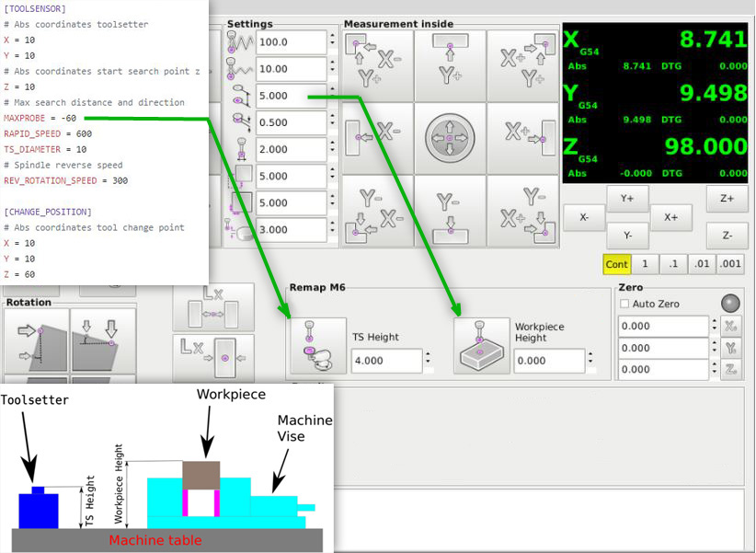Screen dimensions: 756x553
Task: Probe inside corner X+ Y+ button
Action: click(x=522, y=66)
